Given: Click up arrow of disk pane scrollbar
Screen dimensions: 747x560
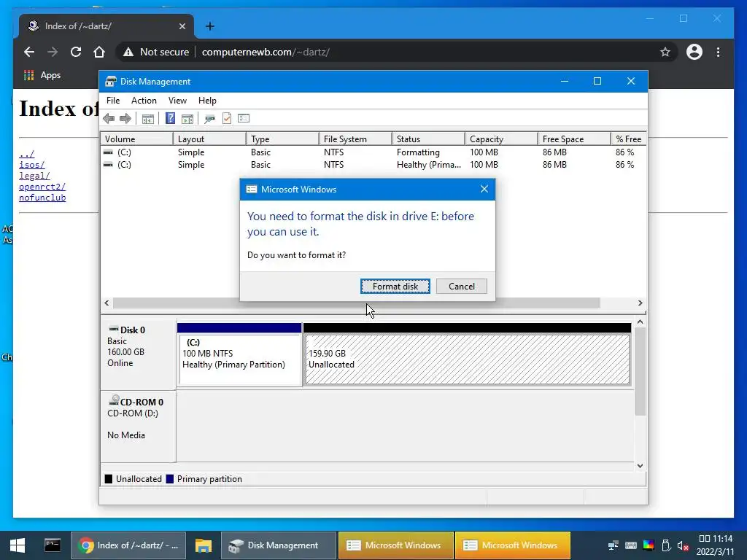Looking at the screenshot, I should click(640, 322).
